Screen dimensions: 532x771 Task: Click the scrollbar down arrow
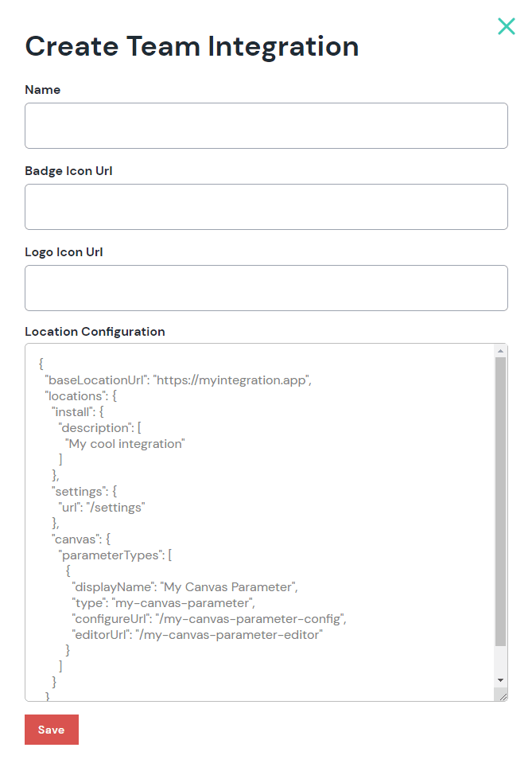pos(501,679)
